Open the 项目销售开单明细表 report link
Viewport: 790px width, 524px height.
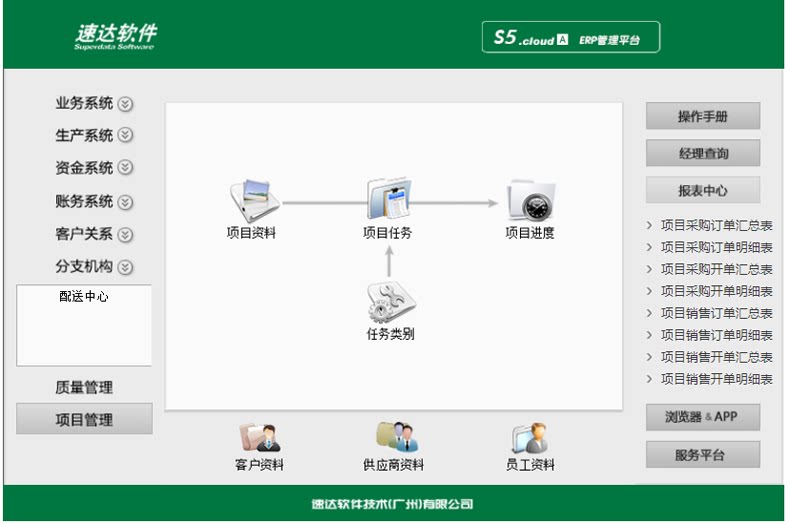pyautogui.click(x=716, y=379)
